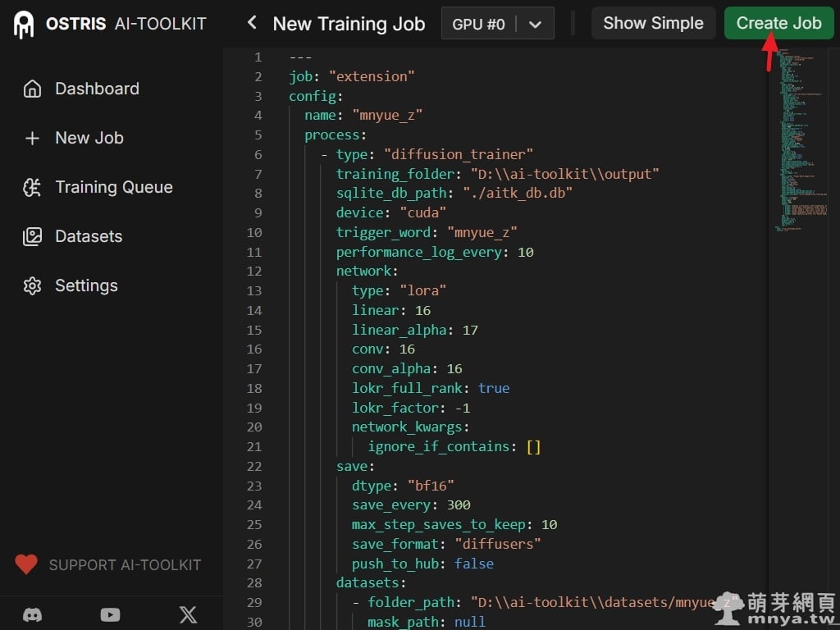Screen dimensions: 840x630
Task: Open Dashboard via the home icon
Action: coord(32,89)
